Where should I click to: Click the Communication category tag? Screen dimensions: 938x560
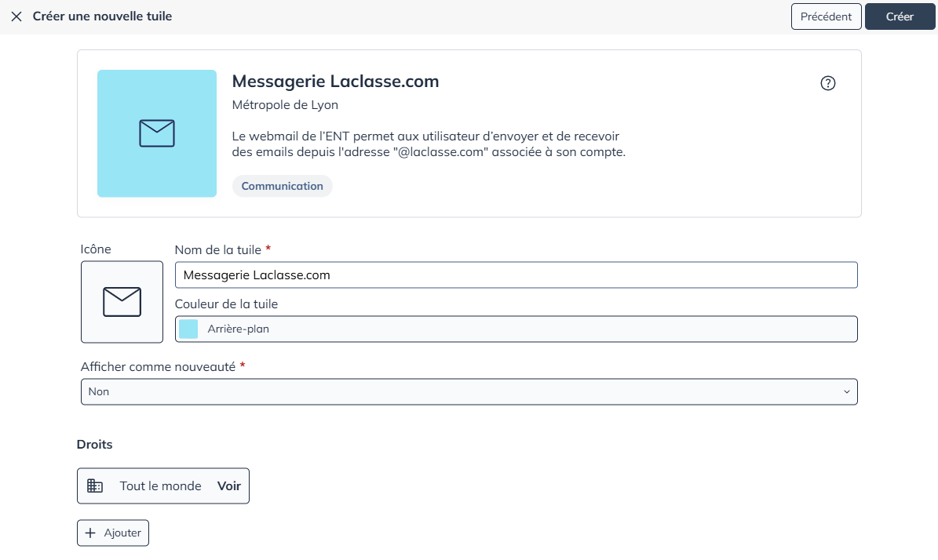283,186
